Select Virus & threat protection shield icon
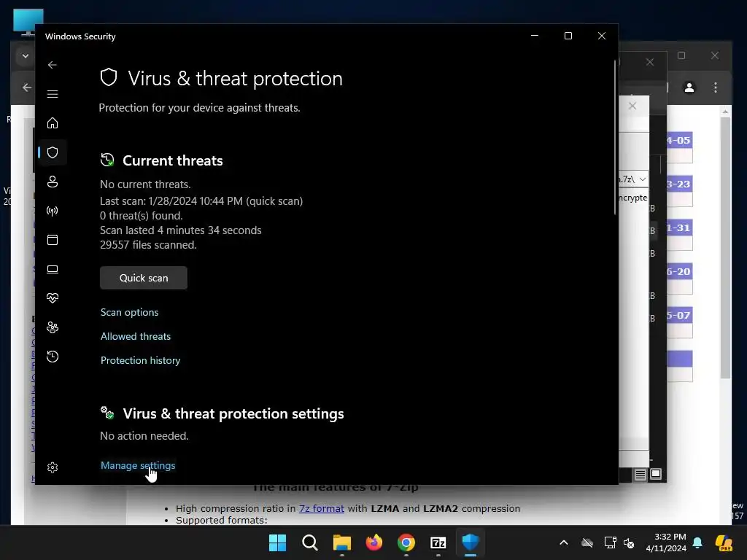This screenshot has width=747, height=560. (x=53, y=152)
